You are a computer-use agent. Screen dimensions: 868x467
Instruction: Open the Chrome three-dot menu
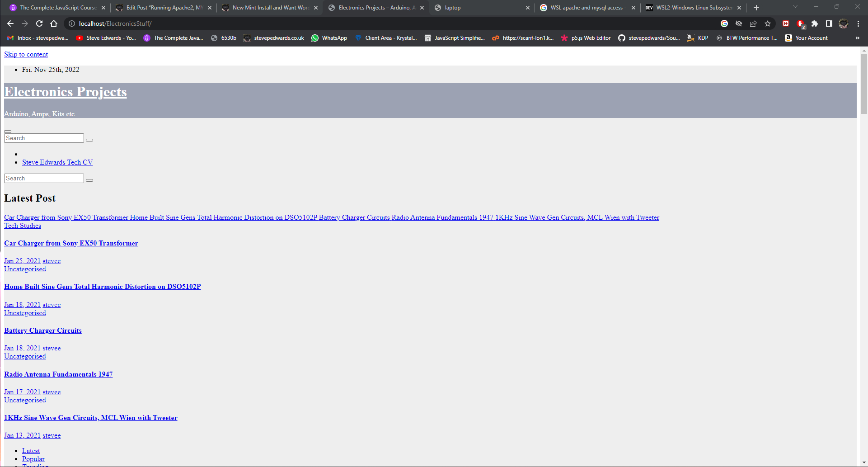point(858,24)
